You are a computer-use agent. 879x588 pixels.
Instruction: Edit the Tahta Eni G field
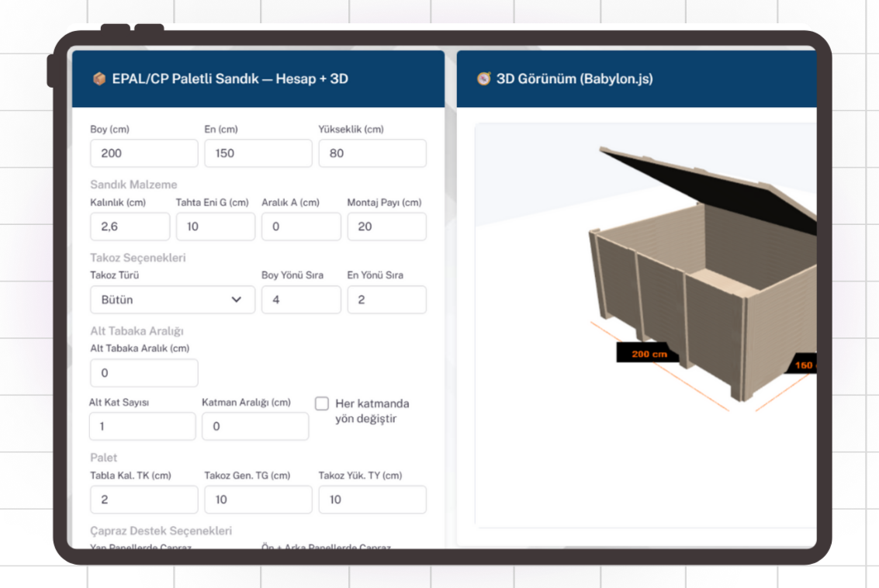pyautogui.click(x=215, y=227)
